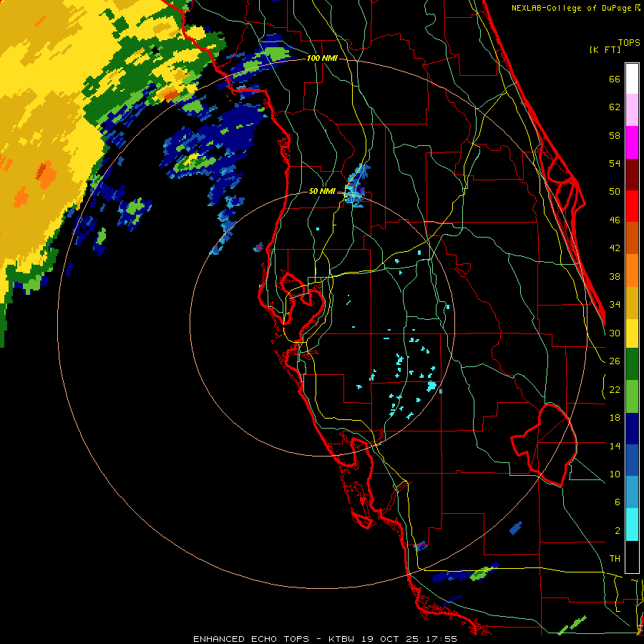The height and width of the screenshot is (644, 644).
Task: Click the white swatch in the tops legend
Action: click(632, 79)
